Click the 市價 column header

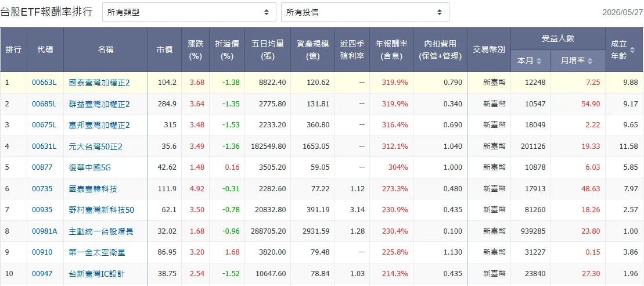[165, 50]
